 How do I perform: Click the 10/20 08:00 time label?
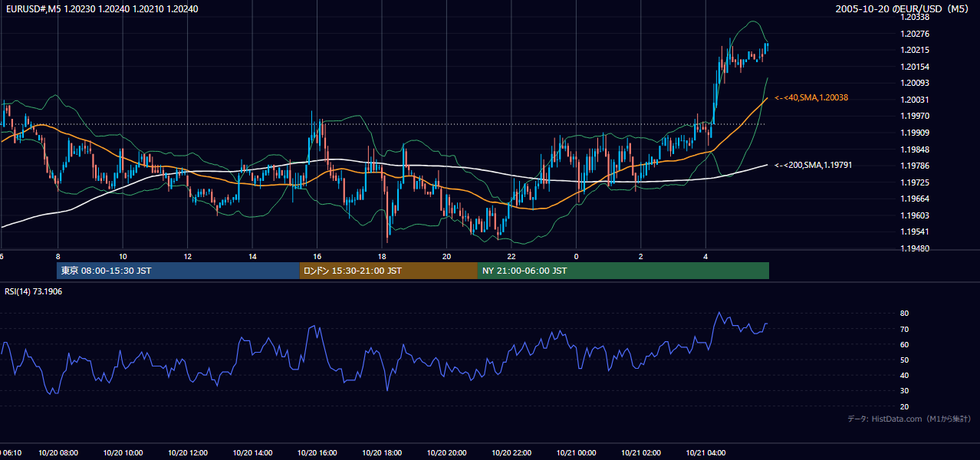pos(58,452)
